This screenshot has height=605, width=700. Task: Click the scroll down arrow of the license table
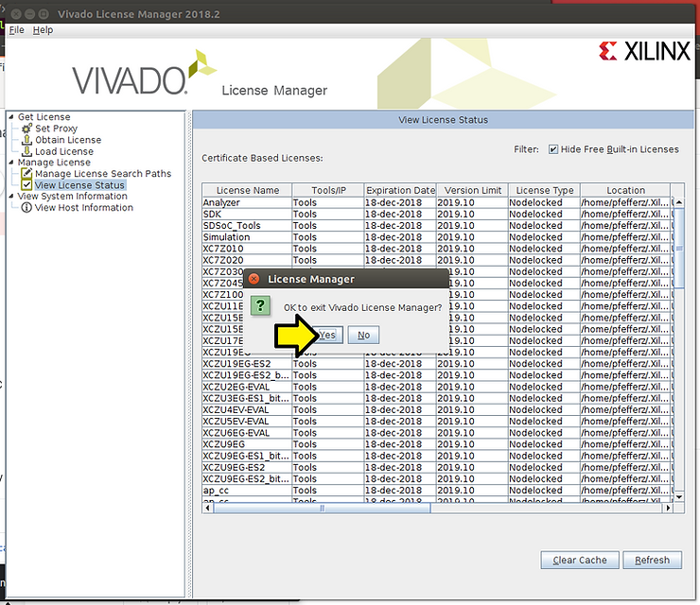[x=679, y=496]
